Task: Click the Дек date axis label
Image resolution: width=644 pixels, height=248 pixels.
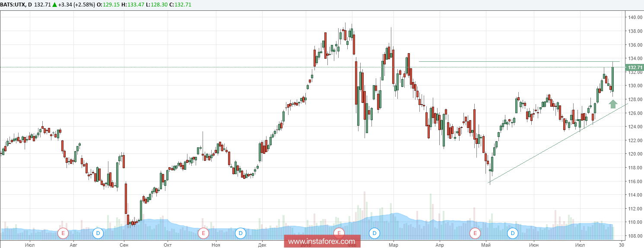Action: (x=261, y=244)
